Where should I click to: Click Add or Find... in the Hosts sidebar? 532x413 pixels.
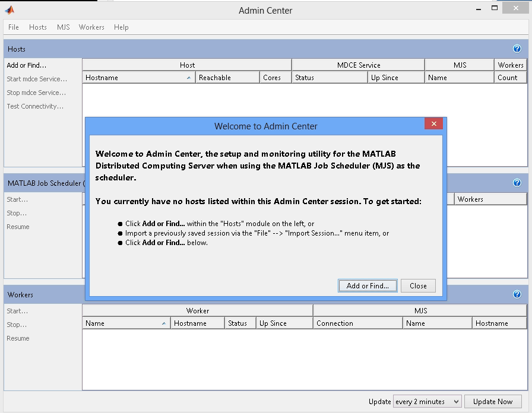click(x=27, y=65)
